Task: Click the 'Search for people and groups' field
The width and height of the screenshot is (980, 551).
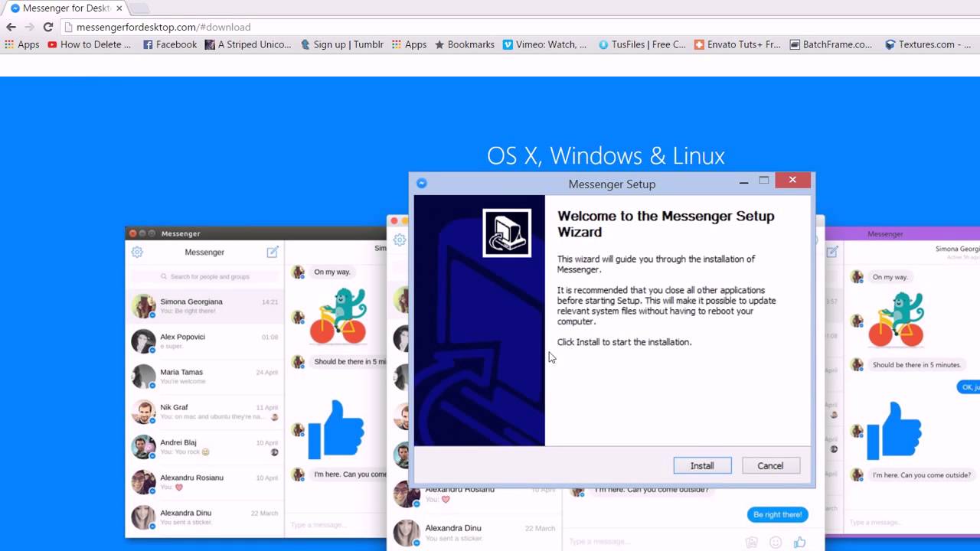Action: pos(204,275)
